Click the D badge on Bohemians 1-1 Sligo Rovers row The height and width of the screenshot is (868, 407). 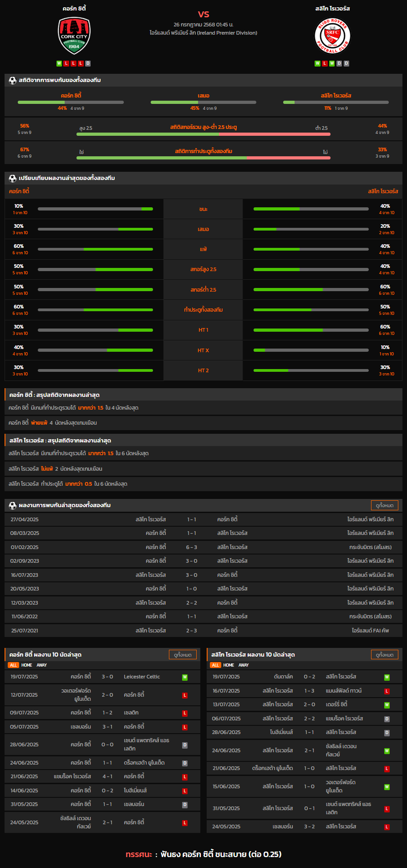click(387, 733)
